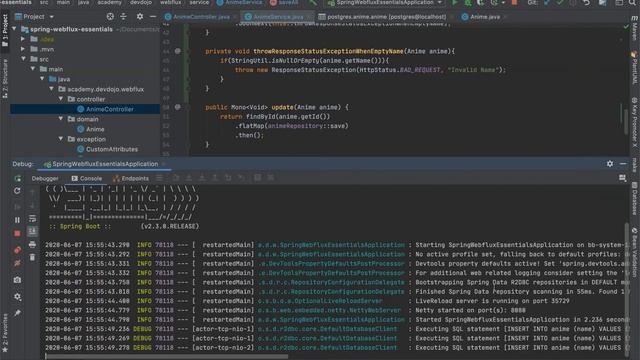Restore layout icon at debug panel right
Viewport: 640px width, 360px height.
622,178
